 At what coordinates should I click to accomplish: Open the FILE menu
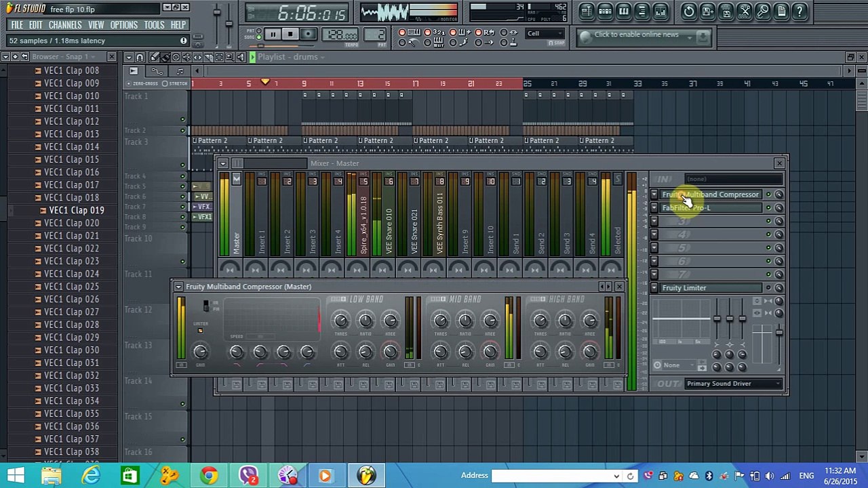click(x=17, y=25)
